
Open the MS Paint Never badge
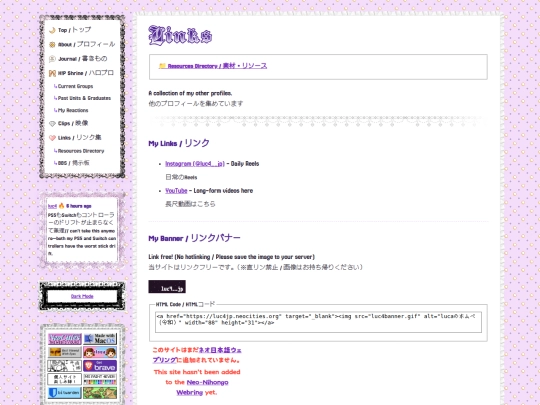click(x=100, y=379)
